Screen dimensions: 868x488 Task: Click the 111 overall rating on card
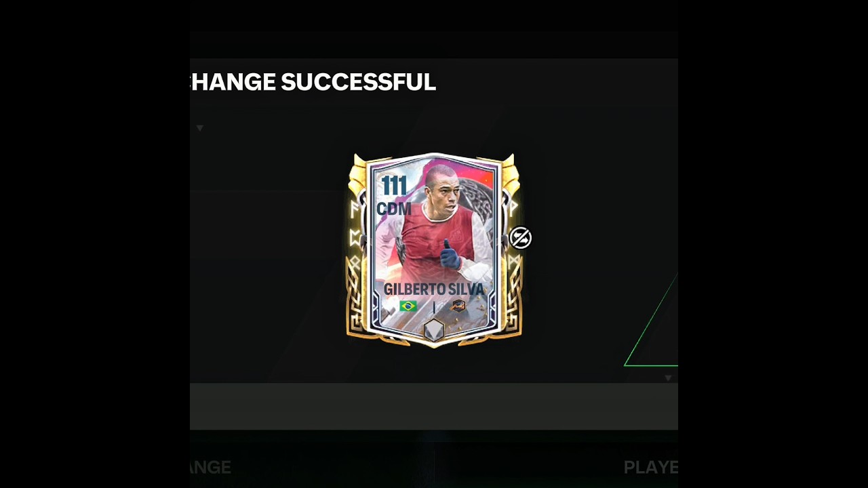pyautogui.click(x=394, y=186)
